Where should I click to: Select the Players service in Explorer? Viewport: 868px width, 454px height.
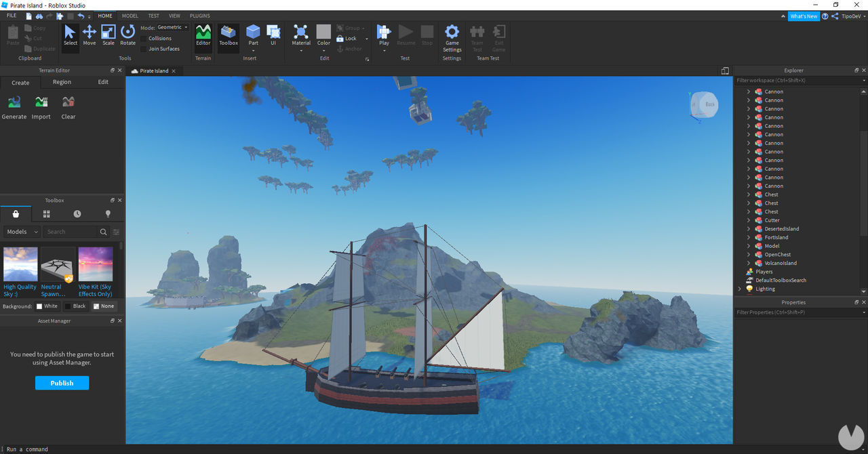tap(764, 272)
